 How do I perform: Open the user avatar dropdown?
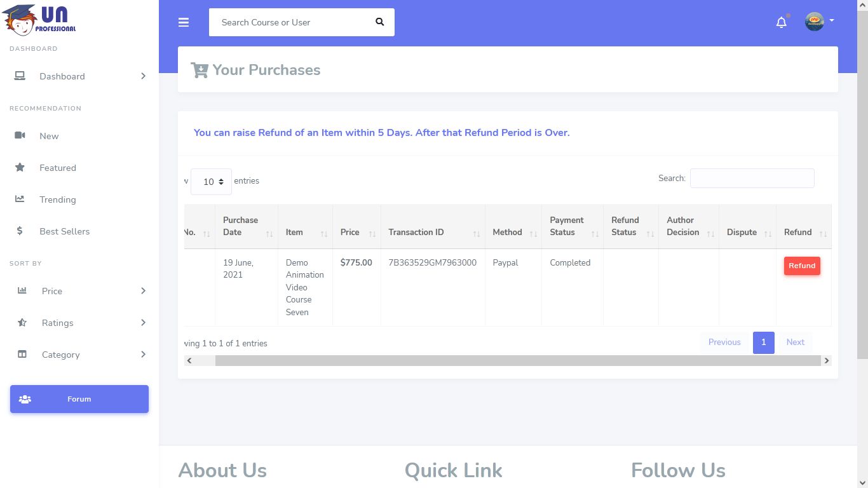click(819, 22)
